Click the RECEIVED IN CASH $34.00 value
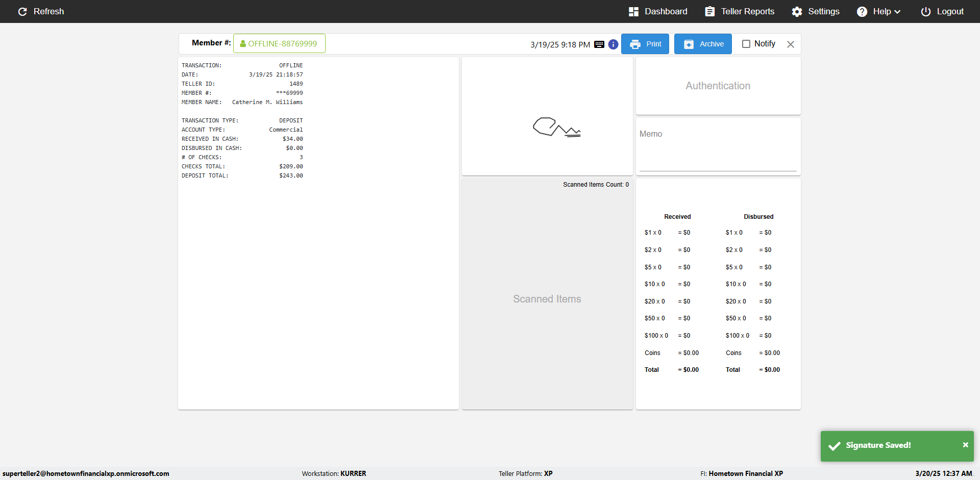 (x=292, y=139)
